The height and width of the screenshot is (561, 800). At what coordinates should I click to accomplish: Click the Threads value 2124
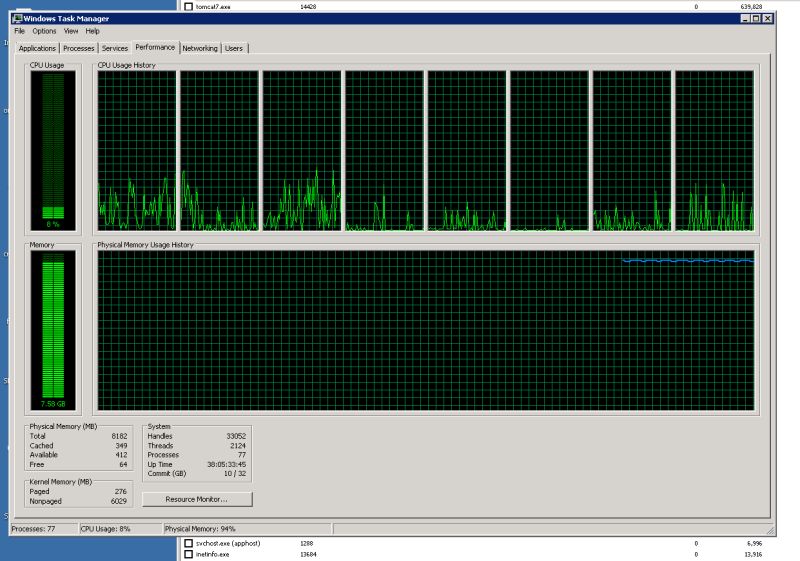point(238,445)
